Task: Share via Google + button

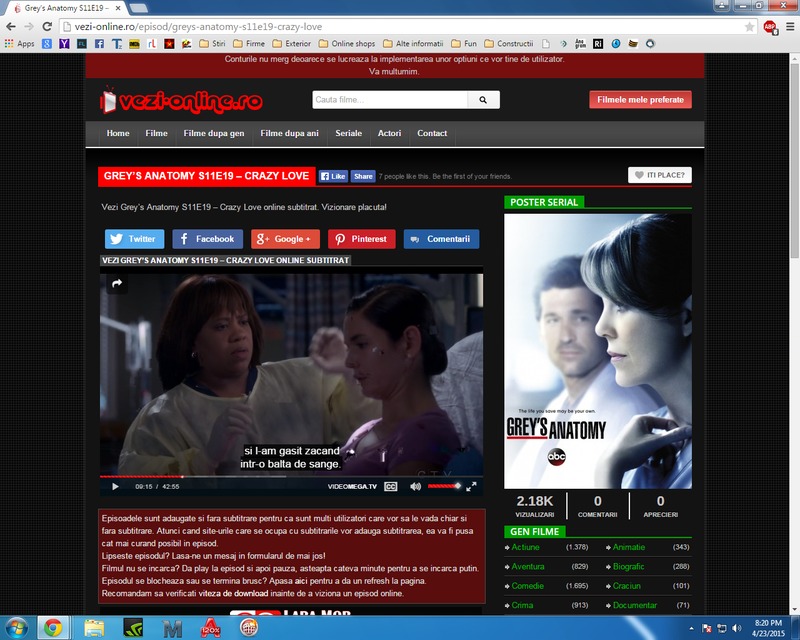Action: pyautogui.click(x=285, y=239)
